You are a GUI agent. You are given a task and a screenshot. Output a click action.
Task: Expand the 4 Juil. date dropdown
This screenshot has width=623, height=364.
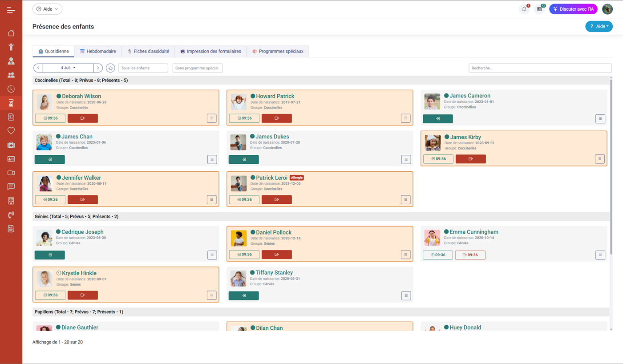pyautogui.click(x=68, y=68)
